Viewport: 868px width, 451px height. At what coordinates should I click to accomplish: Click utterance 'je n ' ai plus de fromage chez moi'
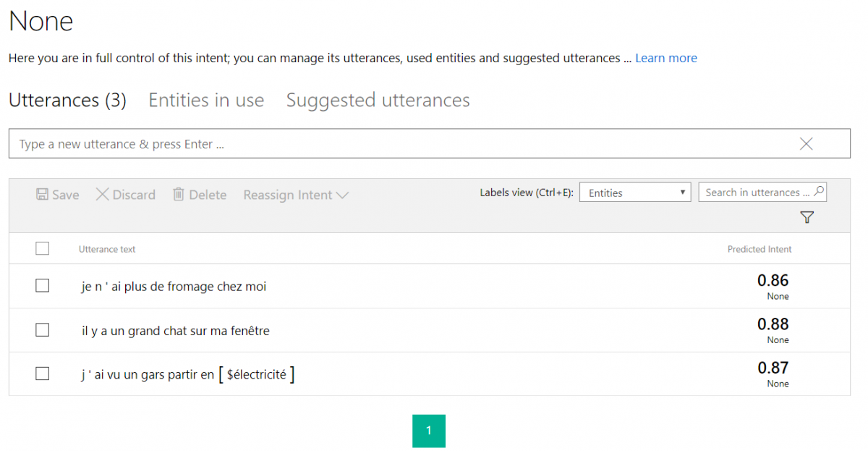pos(174,287)
